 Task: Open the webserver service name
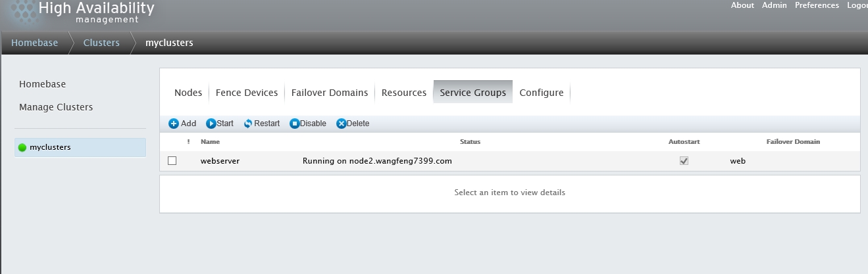click(220, 161)
